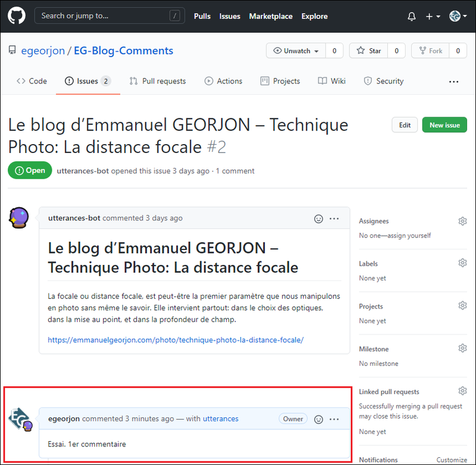Open the notifications bell icon
476x465 pixels.
click(x=411, y=16)
